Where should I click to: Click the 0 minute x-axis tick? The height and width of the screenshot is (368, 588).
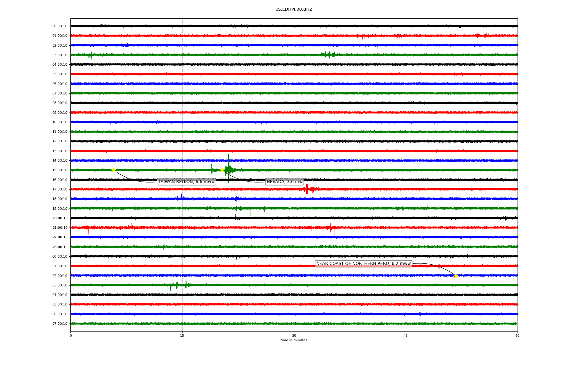71,335
